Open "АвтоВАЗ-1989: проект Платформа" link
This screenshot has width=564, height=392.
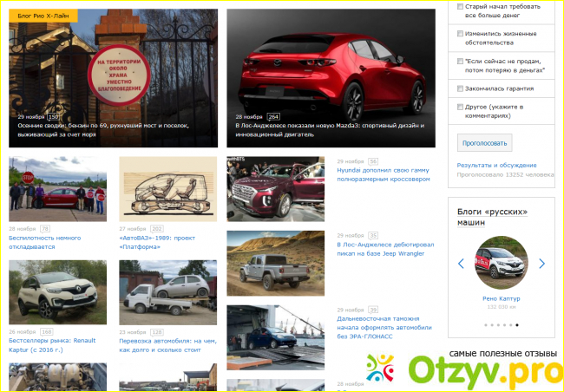(x=157, y=242)
